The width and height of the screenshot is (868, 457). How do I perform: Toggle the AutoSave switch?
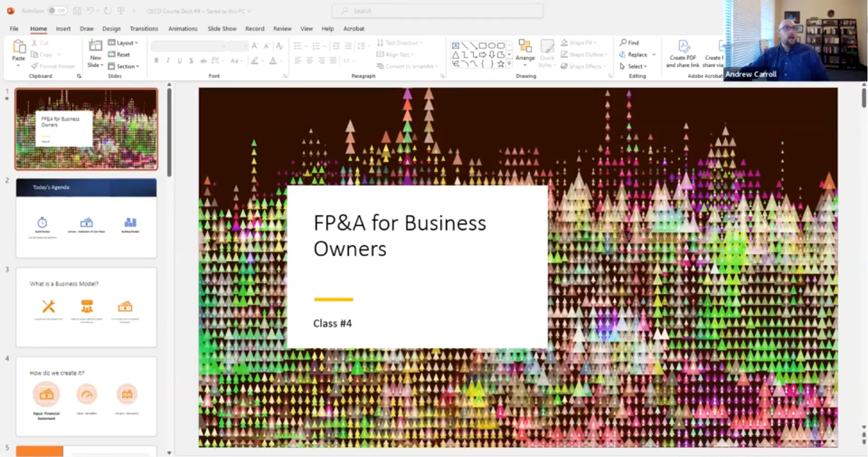[x=56, y=11]
